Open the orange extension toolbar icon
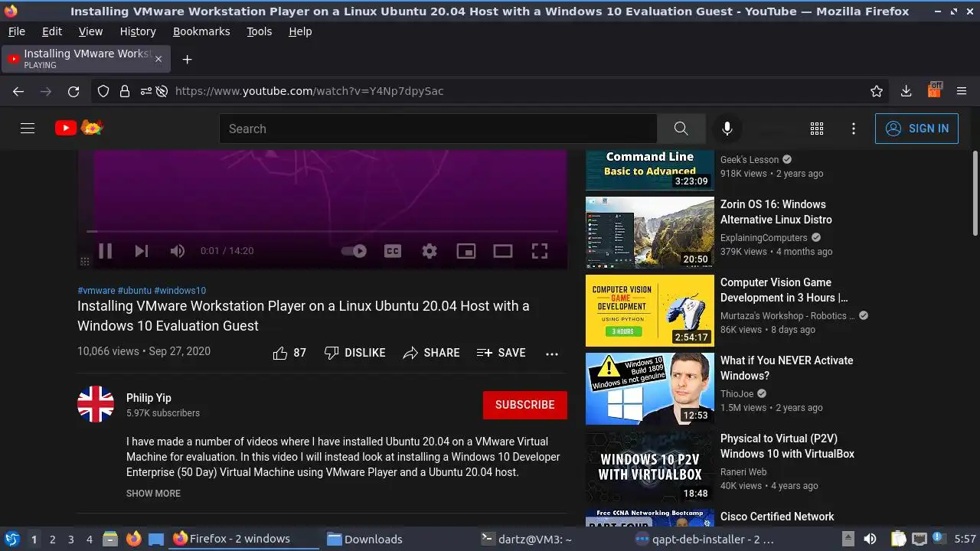This screenshot has height=551, width=980. (x=934, y=90)
